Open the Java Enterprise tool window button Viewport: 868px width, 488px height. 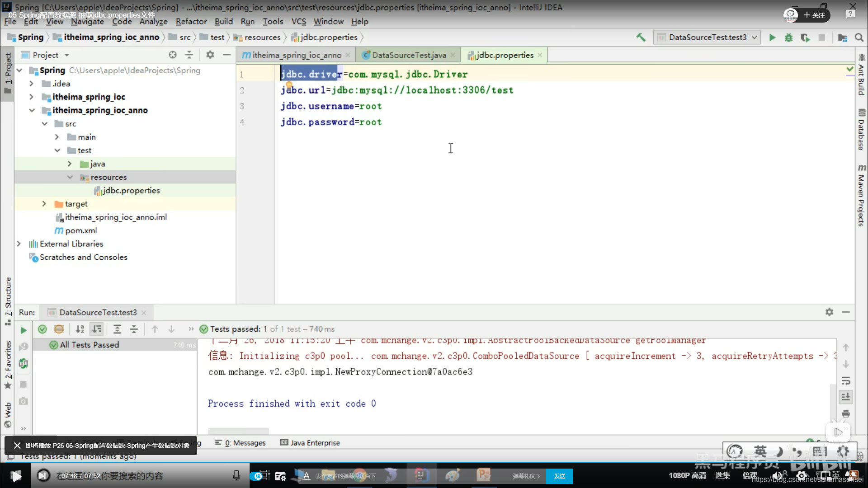(310, 443)
